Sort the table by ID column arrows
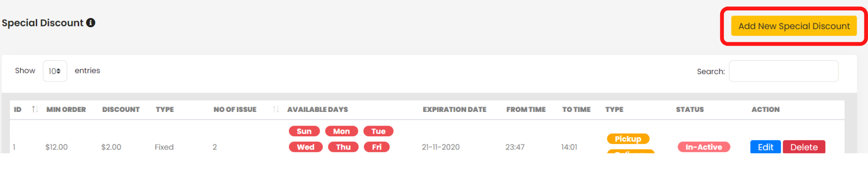Image resolution: width=868 pixels, height=174 pixels. (34, 109)
